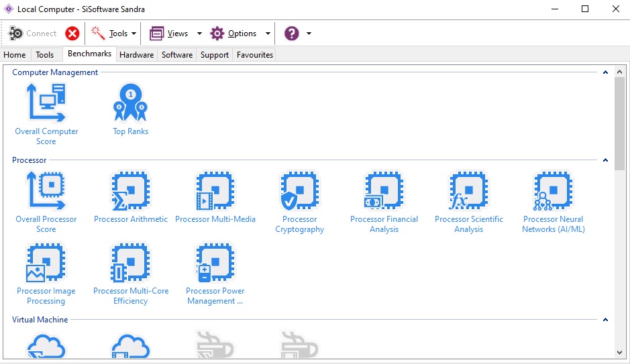Run Processor Arithmetic benchmark
This screenshot has width=630, height=364.
(x=131, y=197)
